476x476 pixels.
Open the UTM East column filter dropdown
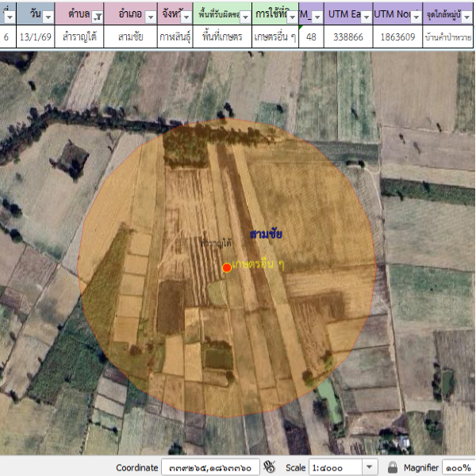[x=366, y=17]
